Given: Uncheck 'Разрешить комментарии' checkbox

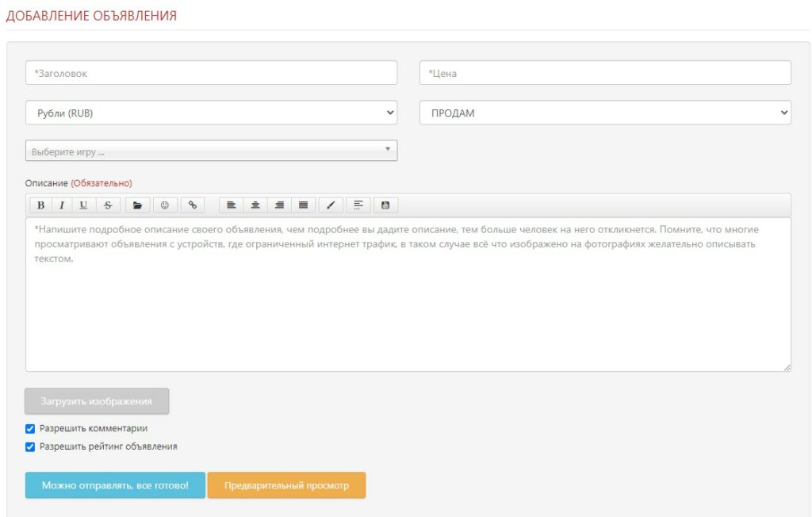Looking at the screenshot, I should coord(30,429).
